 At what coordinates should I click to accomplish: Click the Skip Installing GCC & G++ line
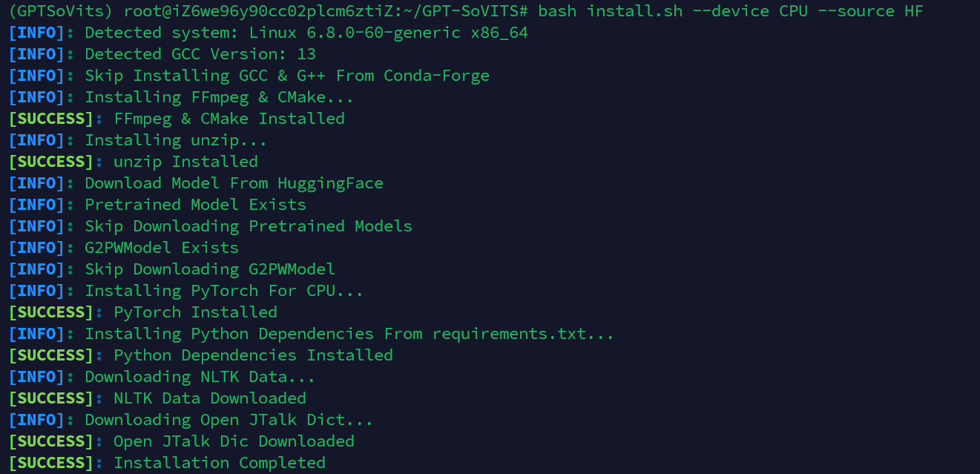tap(249, 76)
